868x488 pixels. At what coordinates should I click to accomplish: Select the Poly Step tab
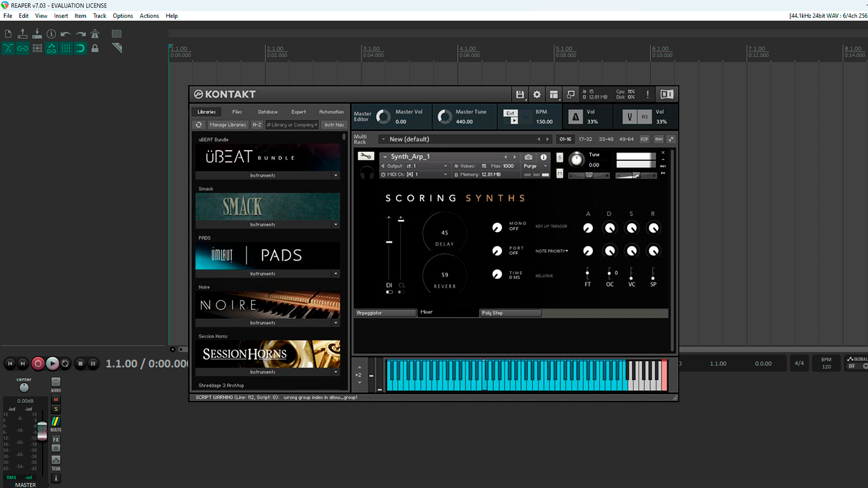(x=510, y=313)
